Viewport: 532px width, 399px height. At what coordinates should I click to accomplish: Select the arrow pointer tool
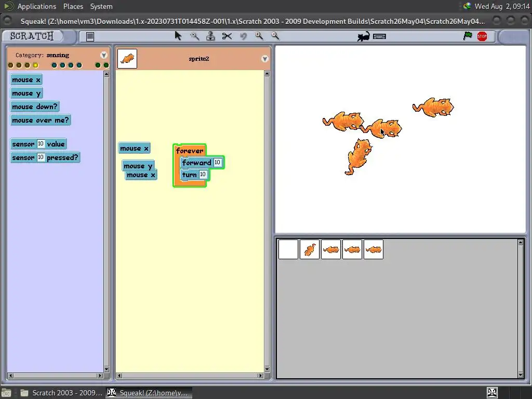click(x=178, y=36)
